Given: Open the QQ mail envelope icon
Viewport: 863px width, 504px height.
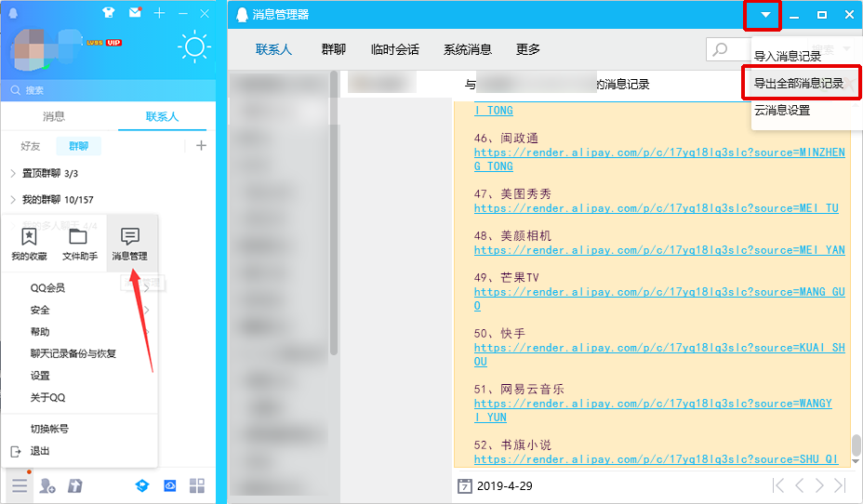Looking at the screenshot, I should pyautogui.click(x=135, y=12).
